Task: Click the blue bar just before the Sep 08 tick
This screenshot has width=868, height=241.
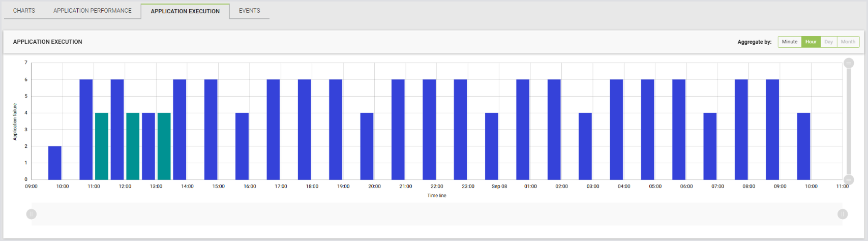Action: click(492, 146)
